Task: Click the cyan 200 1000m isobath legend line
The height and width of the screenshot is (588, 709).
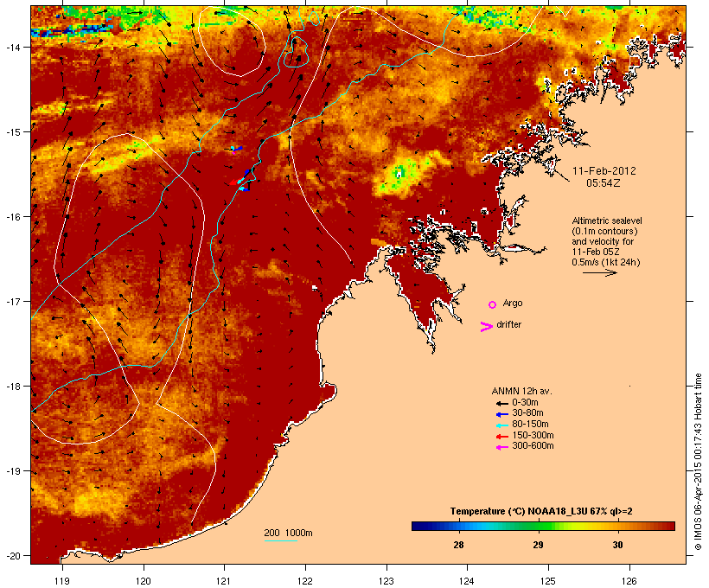Action: pos(280,540)
